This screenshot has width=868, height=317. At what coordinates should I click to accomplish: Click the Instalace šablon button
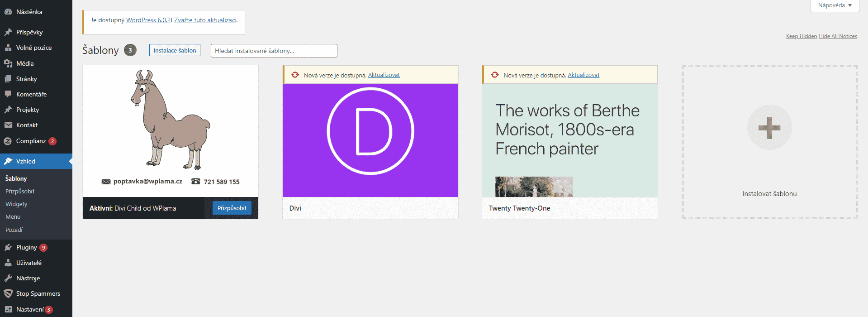coord(175,50)
